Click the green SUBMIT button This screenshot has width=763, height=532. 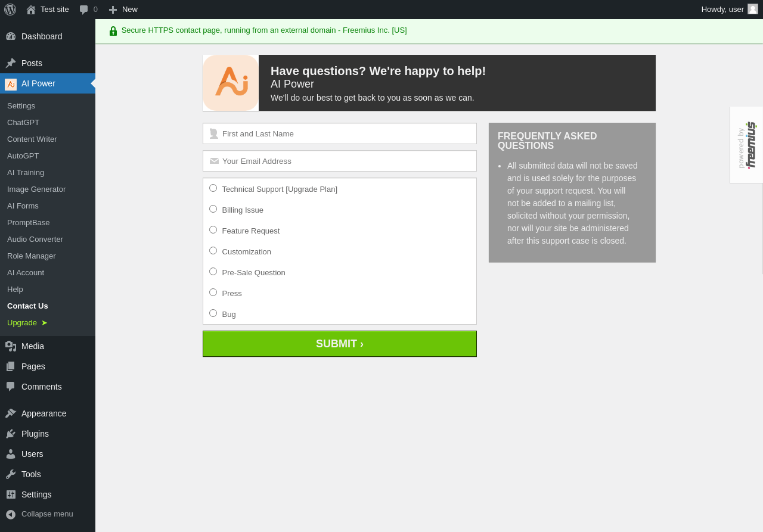tap(340, 344)
